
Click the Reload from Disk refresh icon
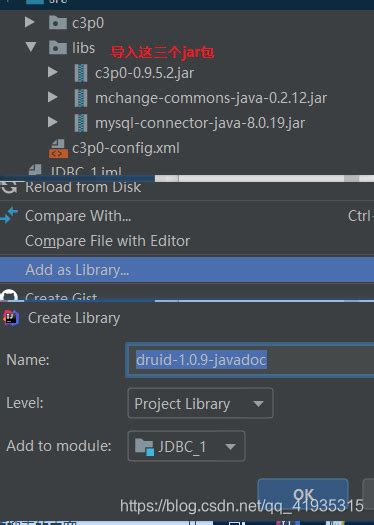9,188
